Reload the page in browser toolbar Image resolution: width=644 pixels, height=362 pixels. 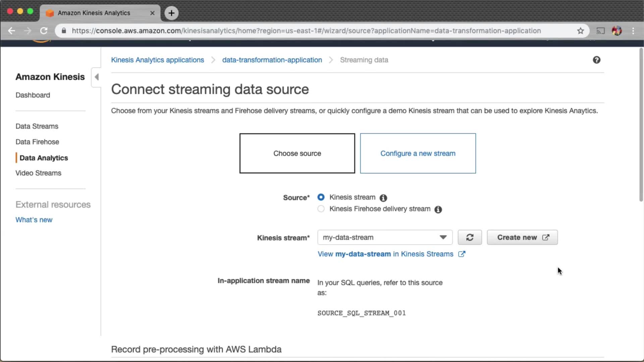pos(44,31)
